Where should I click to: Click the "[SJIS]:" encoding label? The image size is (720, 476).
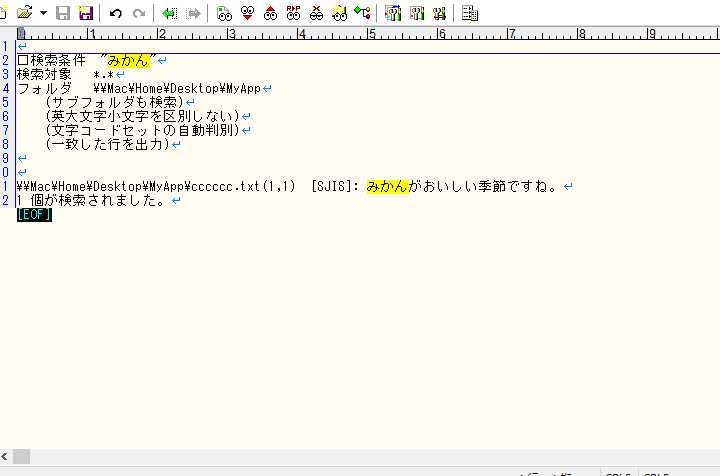click(335, 186)
